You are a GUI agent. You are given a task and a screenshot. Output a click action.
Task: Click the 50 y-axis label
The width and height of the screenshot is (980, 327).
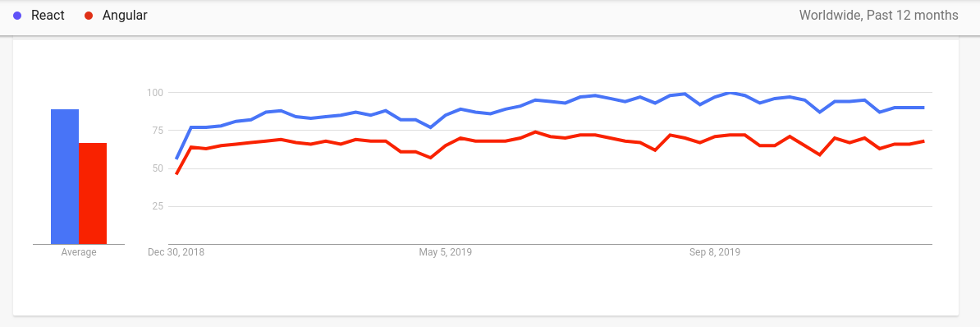157,168
